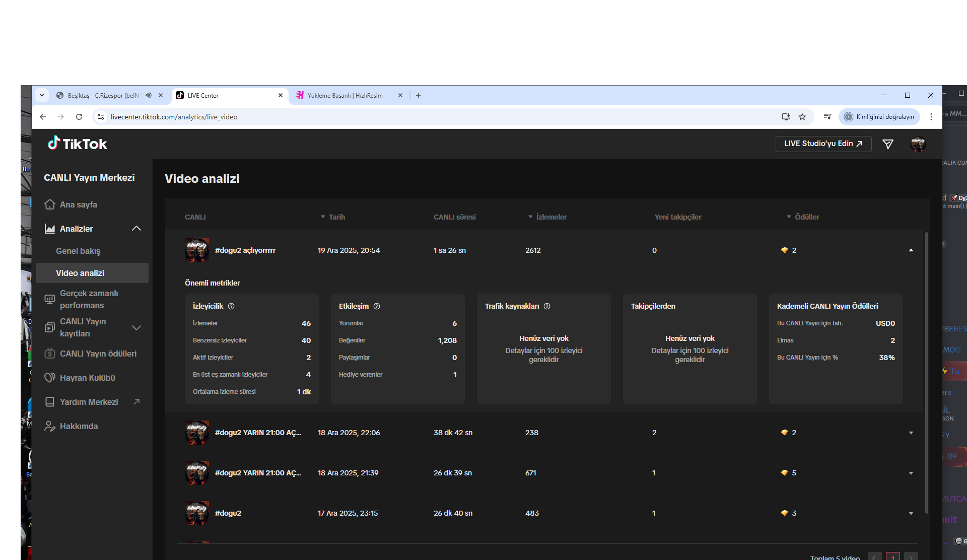This screenshot has height=560, width=967.
Task: Click the 'Toplam 5 video' text
Action: 835,557
